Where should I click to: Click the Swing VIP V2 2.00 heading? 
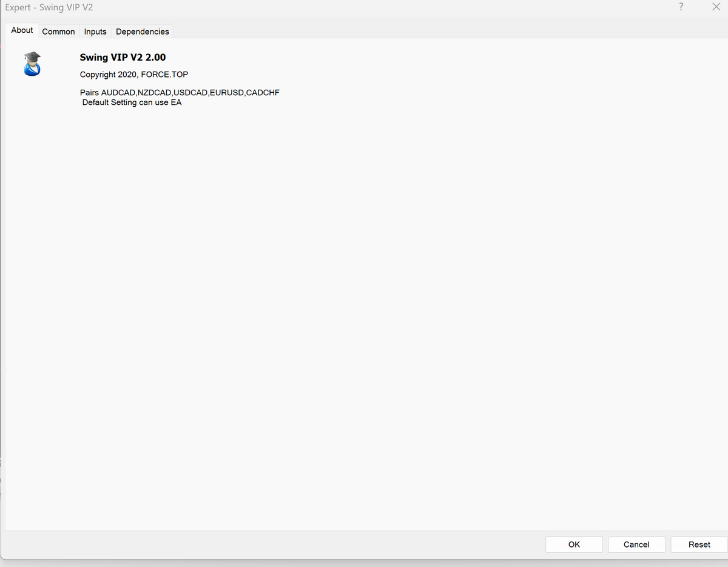pos(123,58)
